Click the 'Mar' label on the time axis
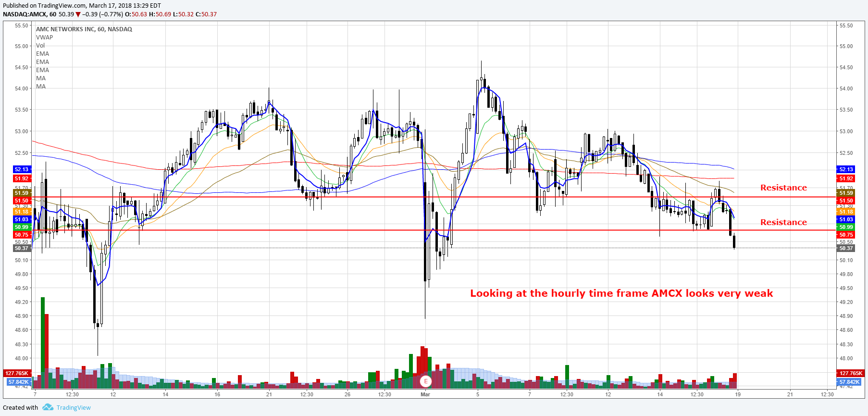868x416 pixels. pyautogui.click(x=425, y=394)
